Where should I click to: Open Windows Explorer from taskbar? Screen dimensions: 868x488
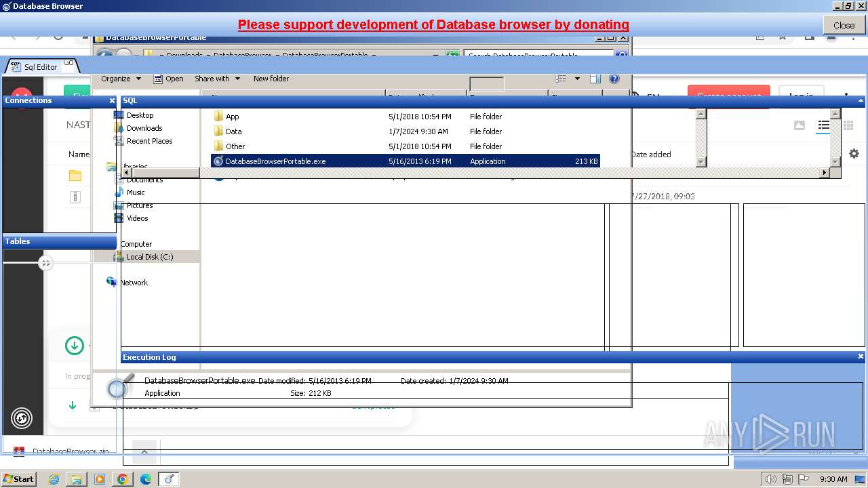pyautogui.click(x=77, y=479)
